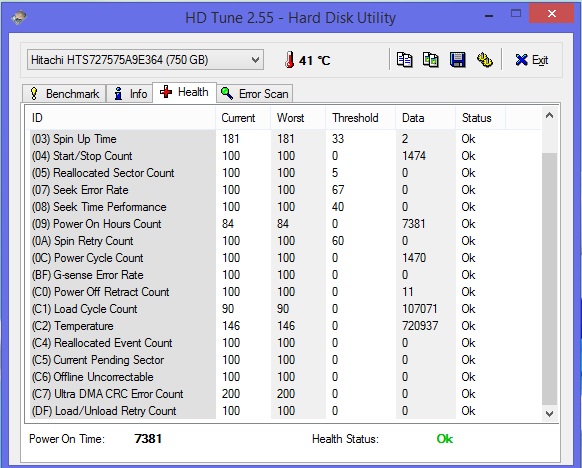Screen dimensions: 582x468
Task: Open the Hitachi drive selection dropdown
Action: 145,60
